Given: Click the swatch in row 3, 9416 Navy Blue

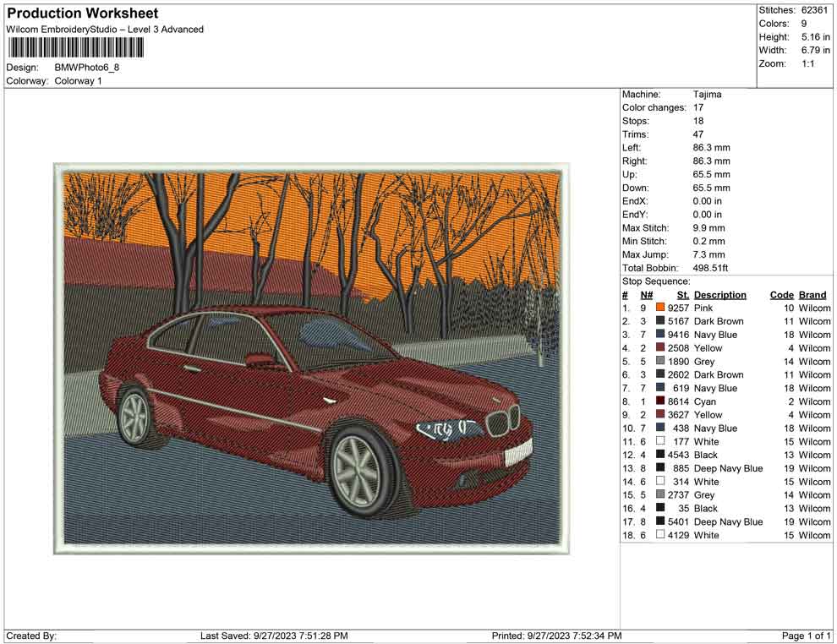Looking at the screenshot, I should click(x=660, y=334).
